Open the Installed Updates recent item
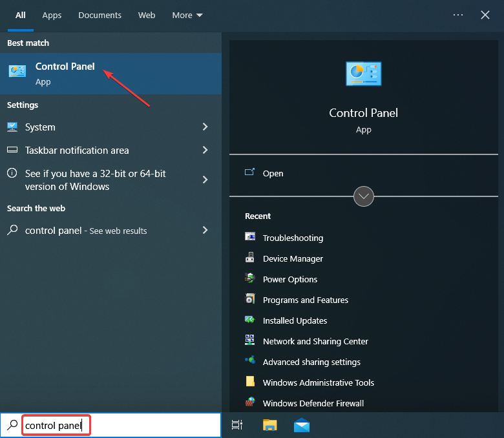This screenshot has width=504, height=438. point(295,320)
